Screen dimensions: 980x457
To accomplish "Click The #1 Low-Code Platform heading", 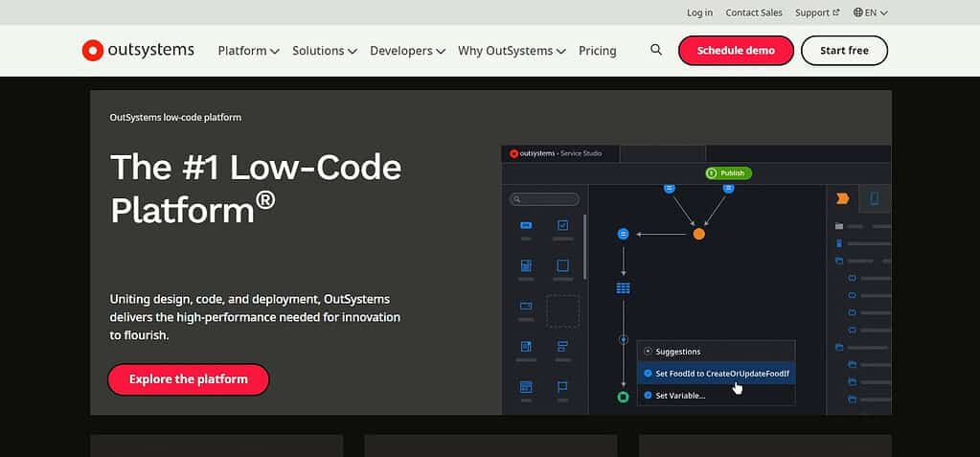I will tap(256, 188).
